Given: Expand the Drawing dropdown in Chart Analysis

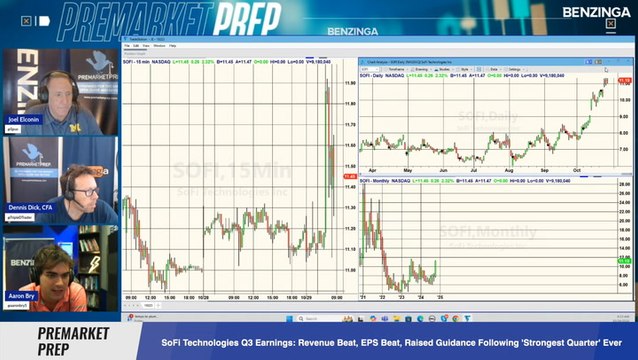Looking at the screenshot, I should (422, 69).
